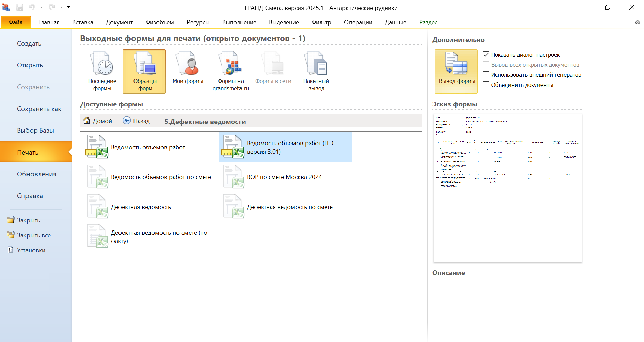
Task: Open the customize quick access toolbar dropdown
Action: [68, 7]
